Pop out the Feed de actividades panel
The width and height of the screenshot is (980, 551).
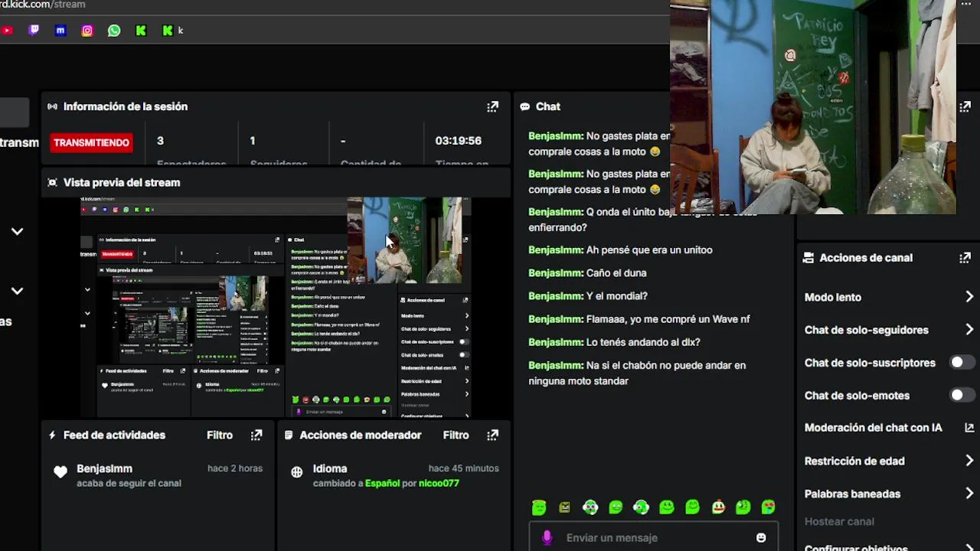[x=256, y=435]
